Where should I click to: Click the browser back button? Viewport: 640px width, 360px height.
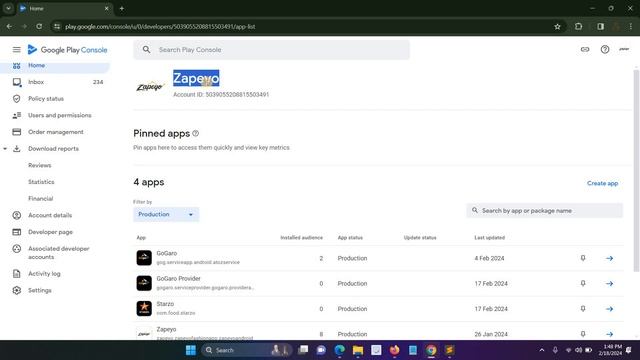[x=9, y=27]
